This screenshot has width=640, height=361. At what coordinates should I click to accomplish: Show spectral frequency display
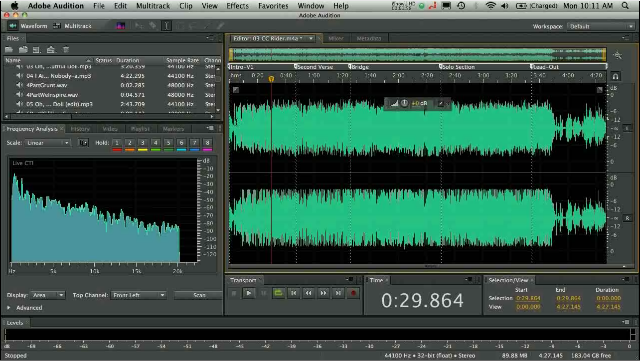point(120,26)
